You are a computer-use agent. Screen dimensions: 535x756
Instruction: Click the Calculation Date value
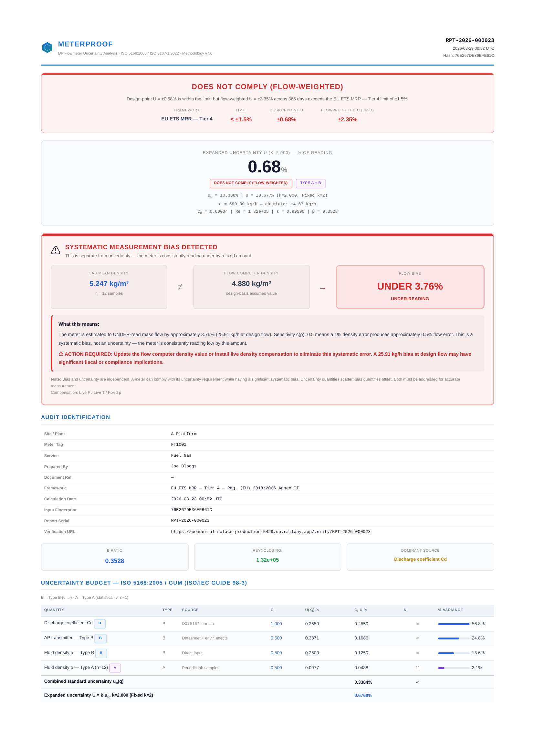tap(197, 499)
